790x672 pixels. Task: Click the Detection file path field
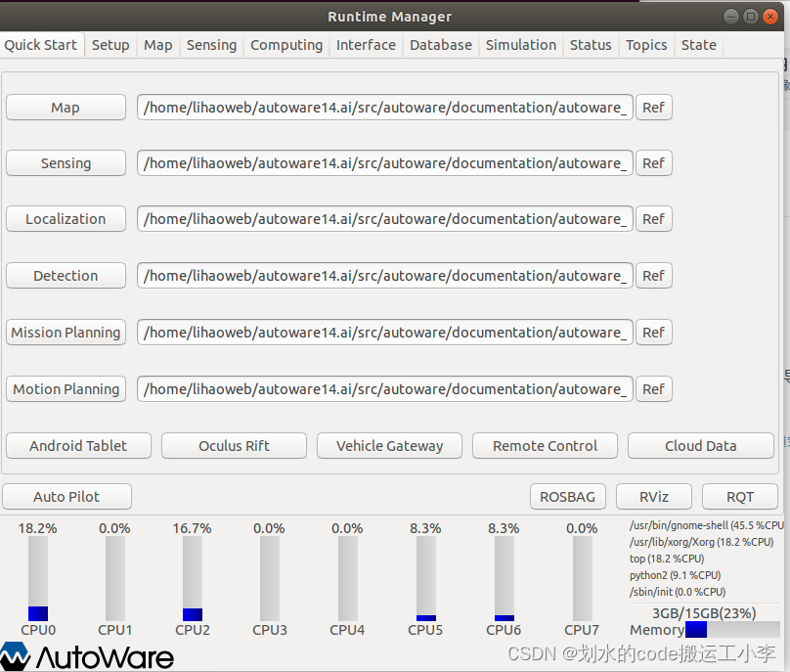coord(385,276)
